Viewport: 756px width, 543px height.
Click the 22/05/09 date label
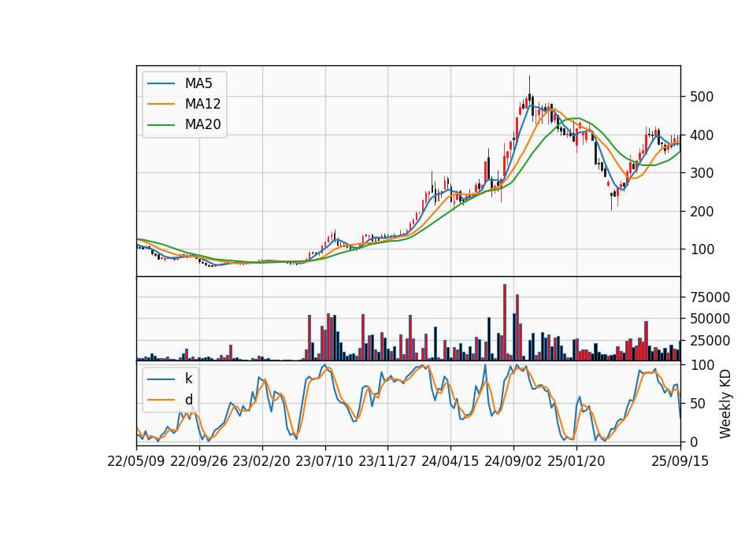[136, 461]
